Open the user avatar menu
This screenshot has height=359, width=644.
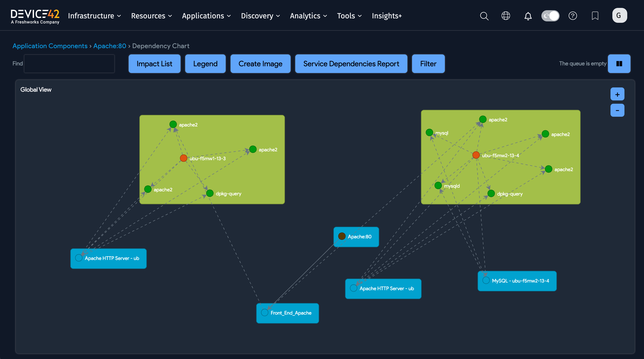620,15
